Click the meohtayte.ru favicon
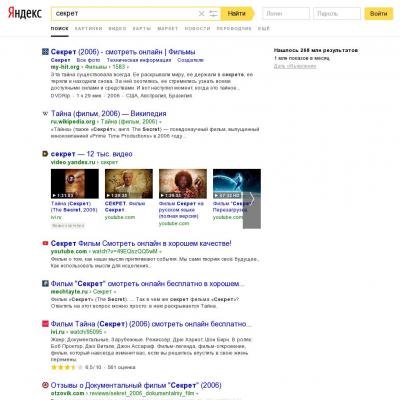The image size is (400, 400). [45, 284]
